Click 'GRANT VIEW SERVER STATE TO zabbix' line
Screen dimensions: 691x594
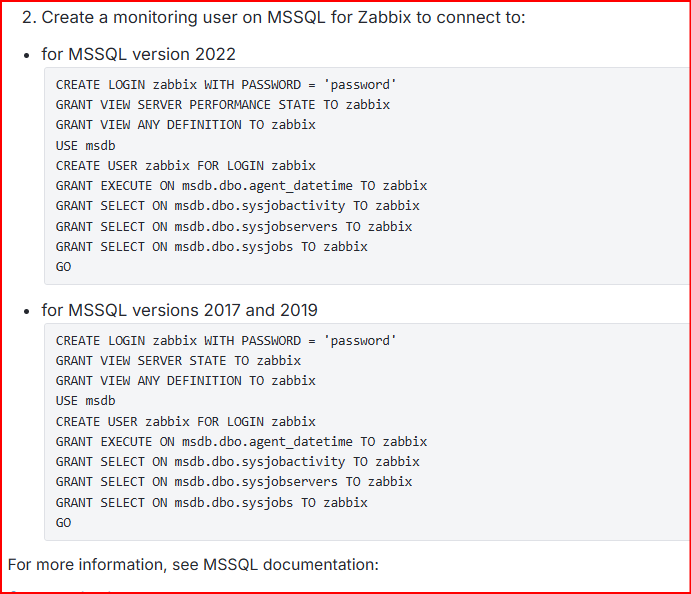178,361
